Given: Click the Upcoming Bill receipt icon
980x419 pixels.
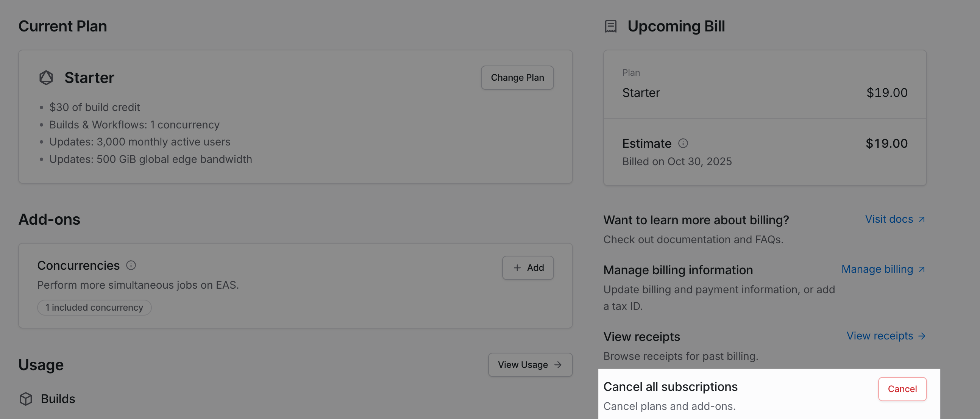Looking at the screenshot, I should [611, 25].
